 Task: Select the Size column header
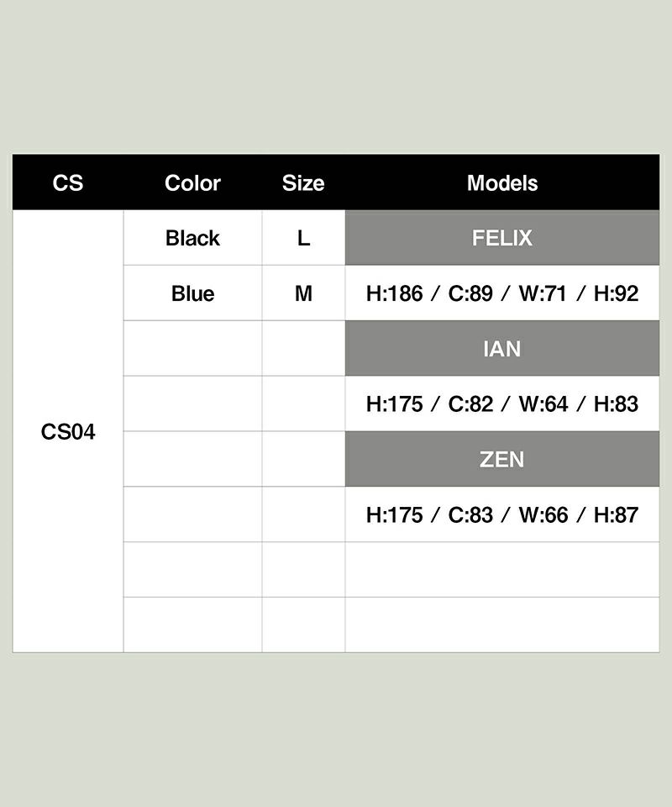click(x=303, y=182)
